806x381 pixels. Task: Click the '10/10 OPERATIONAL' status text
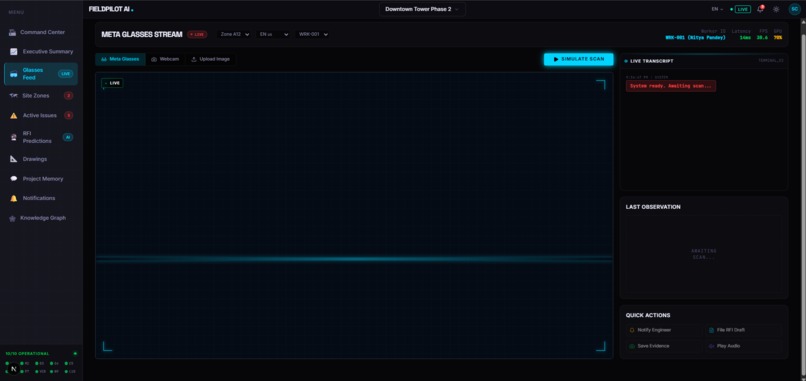pyautogui.click(x=27, y=354)
